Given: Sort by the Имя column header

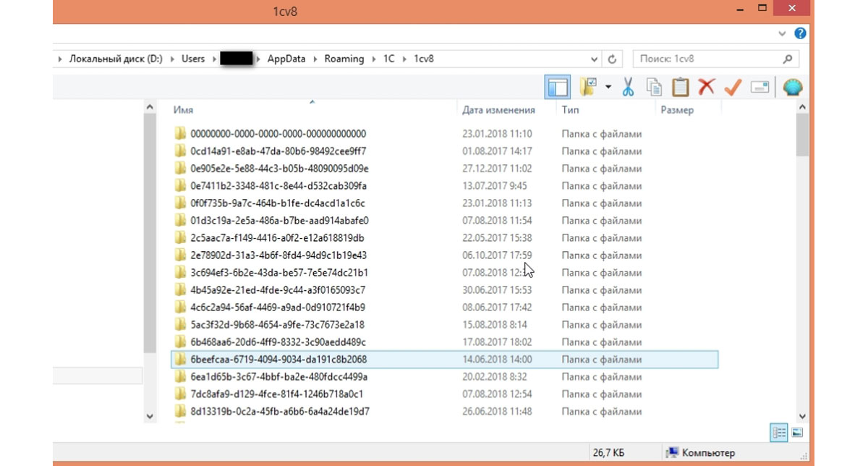Looking at the screenshot, I should [184, 111].
